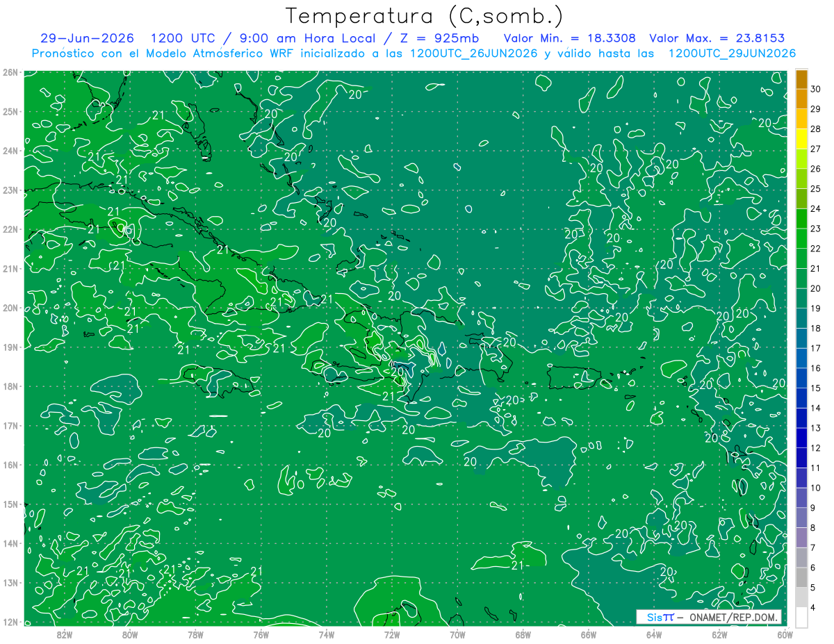The image size is (834, 644).
Task: Click the 80W longitude axis label
Action: coord(130,634)
